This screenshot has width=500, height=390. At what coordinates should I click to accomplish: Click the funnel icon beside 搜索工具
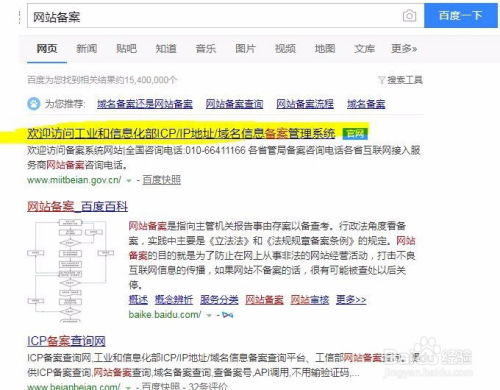coord(382,80)
